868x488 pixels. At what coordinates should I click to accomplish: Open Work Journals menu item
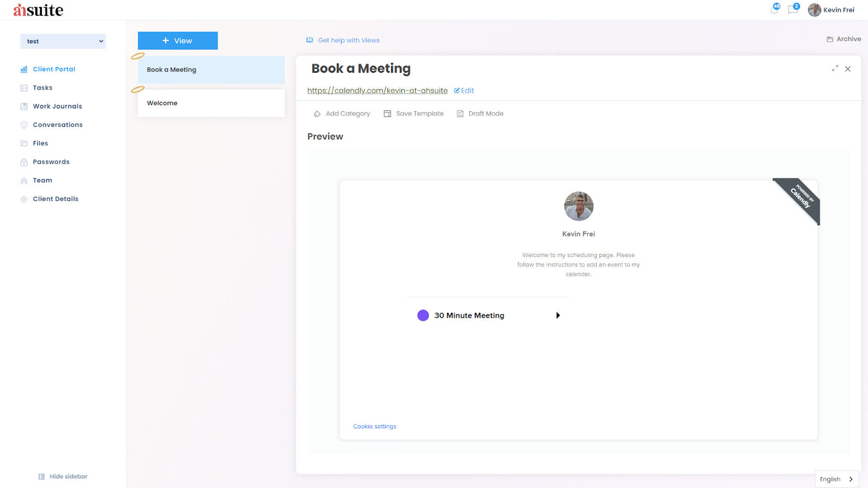(x=58, y=106)
